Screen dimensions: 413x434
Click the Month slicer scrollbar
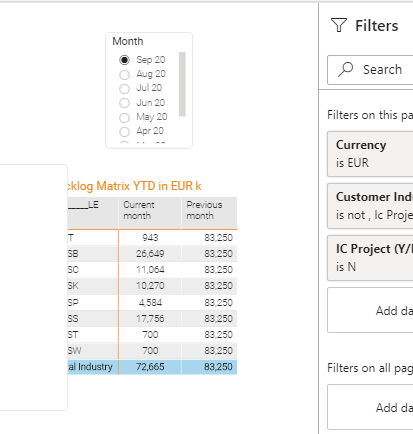[x=182, y=84]
